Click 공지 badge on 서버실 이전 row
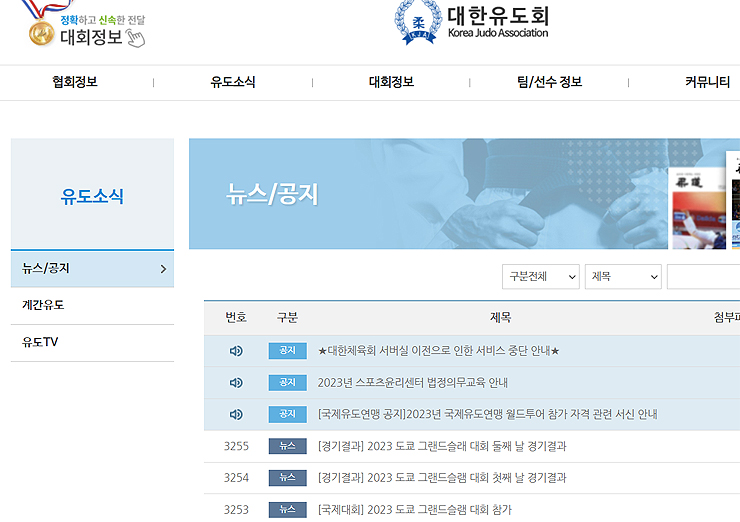The width and height of the screenshot is (740, 522). [x=287, y=351]
